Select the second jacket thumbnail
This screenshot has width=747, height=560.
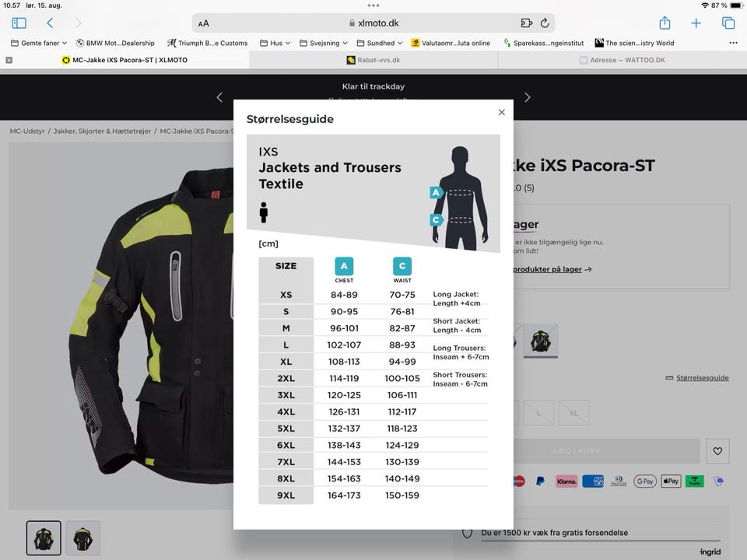coord(83,538)
